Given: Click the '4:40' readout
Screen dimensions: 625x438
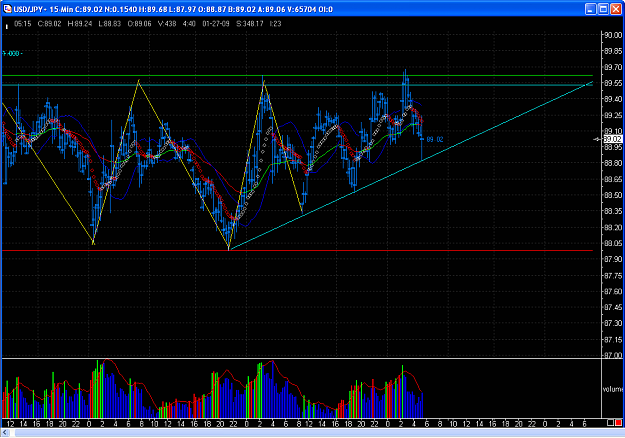Looking at the screenshot, I should click(189, 24).
